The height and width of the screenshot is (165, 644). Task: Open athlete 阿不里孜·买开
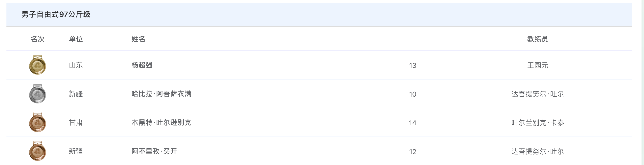tap(154, 151)
